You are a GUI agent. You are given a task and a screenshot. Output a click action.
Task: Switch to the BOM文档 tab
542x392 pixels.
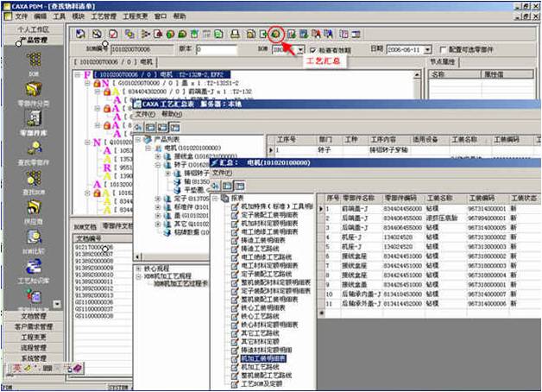click(85, 227)
